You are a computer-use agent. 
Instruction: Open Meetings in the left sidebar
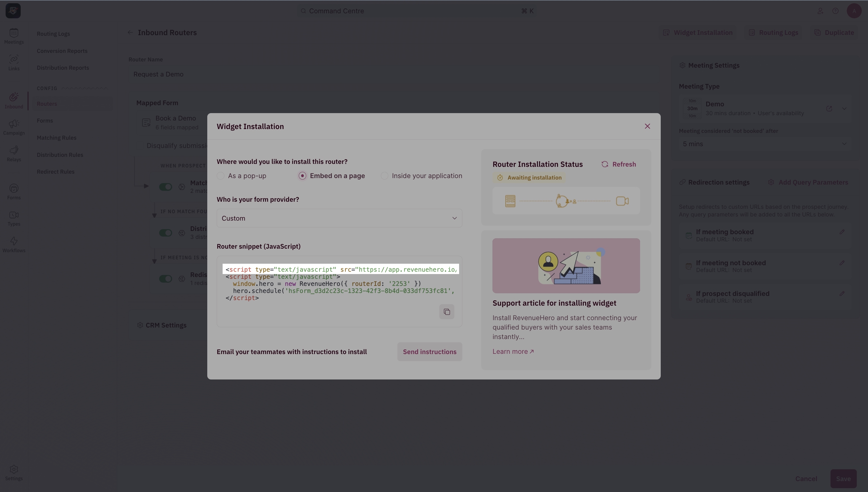pos(14,37)
